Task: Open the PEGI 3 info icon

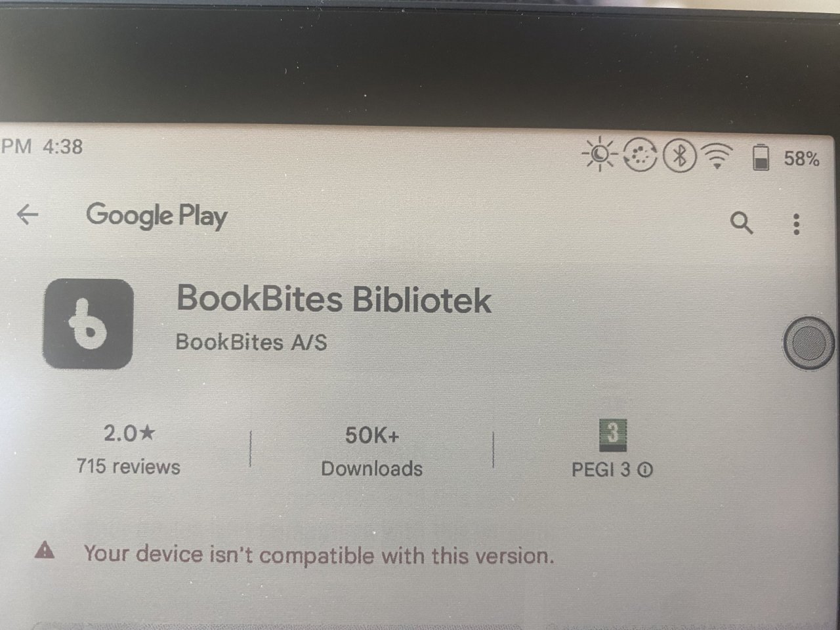Action: point(645,470)
